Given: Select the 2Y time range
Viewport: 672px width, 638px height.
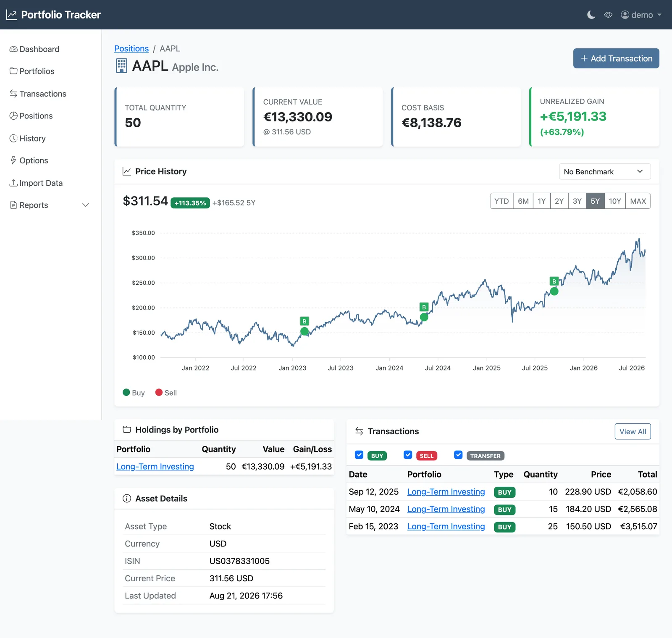Looking at the screenshot, I should [559, 201].
